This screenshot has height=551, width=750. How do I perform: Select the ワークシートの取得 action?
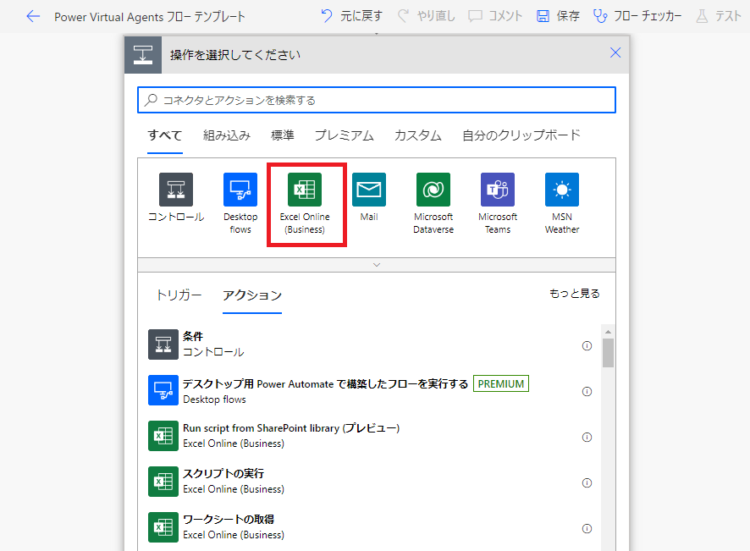tap(368, 527)
